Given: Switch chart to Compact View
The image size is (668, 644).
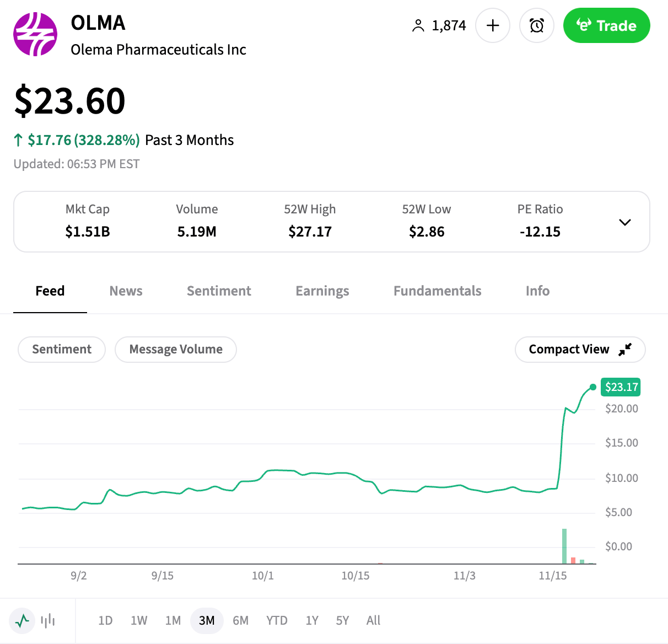Looking at the screenshot, I should tap(580, 350).
